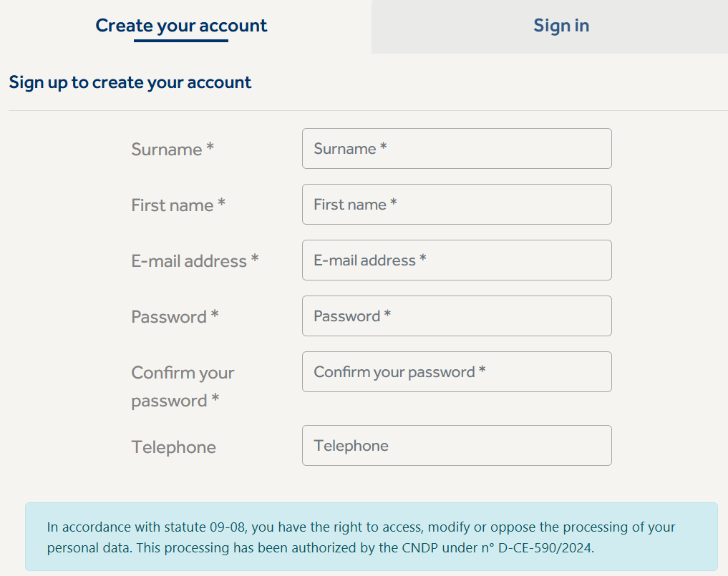Viewport: 728px width, 576px height.
Task: Click into the E-mail address field
Action: tap(457, 260)
